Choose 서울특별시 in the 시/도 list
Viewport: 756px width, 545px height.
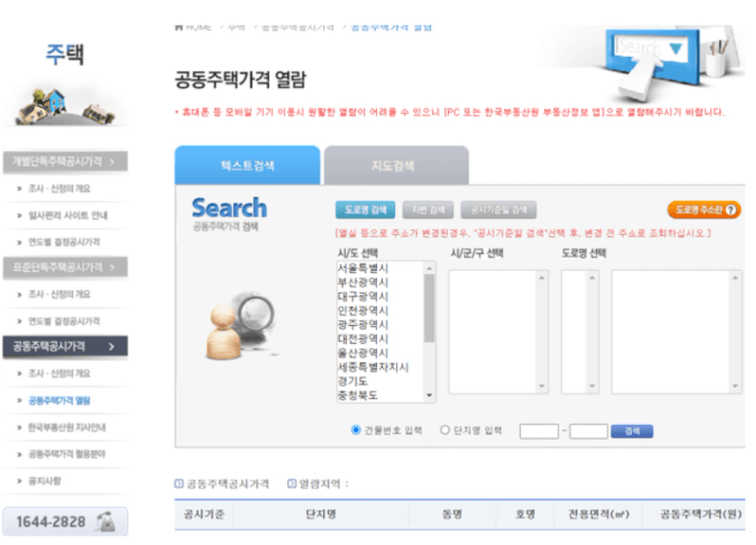(x=363, y=268)
